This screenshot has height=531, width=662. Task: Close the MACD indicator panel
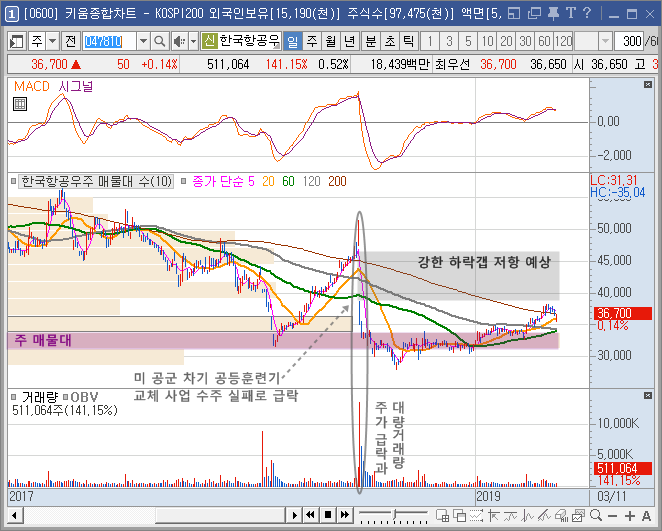pos(648,85)
